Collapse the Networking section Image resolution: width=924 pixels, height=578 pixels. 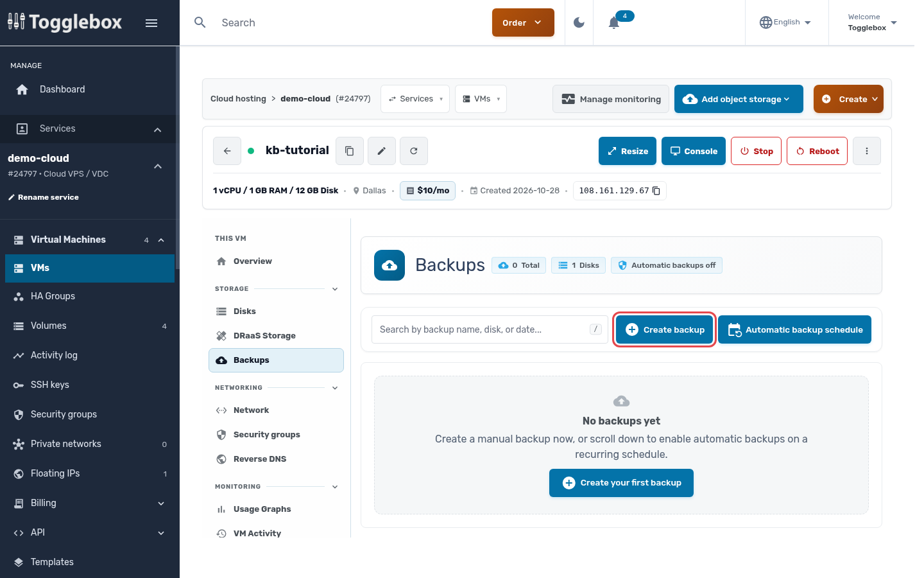[335, 388]
